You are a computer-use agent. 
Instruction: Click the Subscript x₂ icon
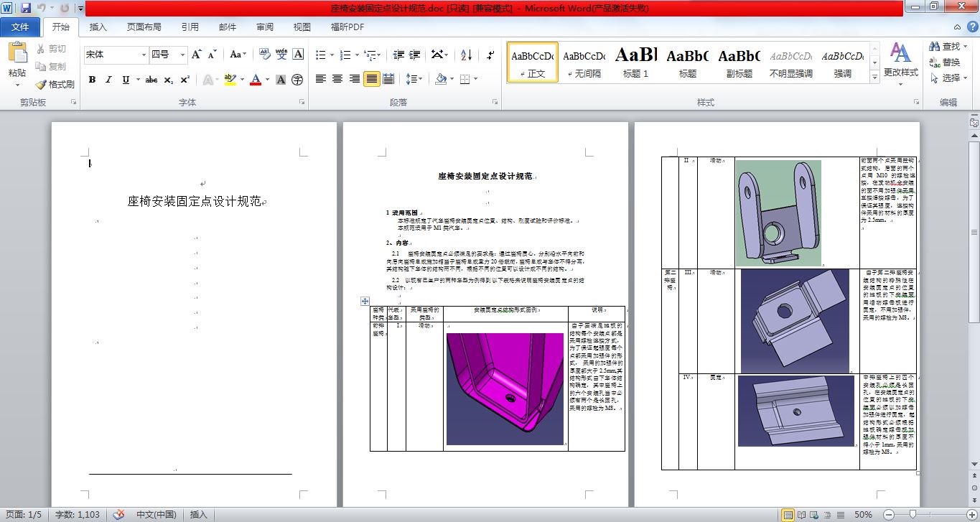(169, 80)
